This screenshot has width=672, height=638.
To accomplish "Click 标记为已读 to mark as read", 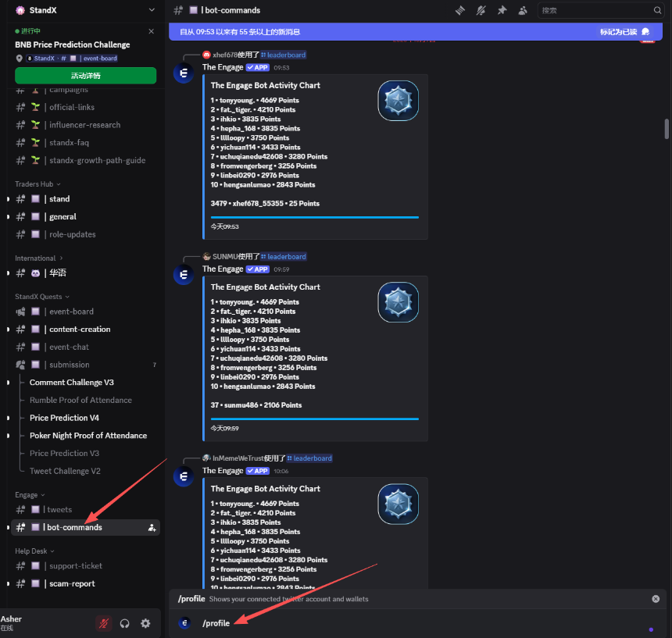I will click(x=624, y=32).
